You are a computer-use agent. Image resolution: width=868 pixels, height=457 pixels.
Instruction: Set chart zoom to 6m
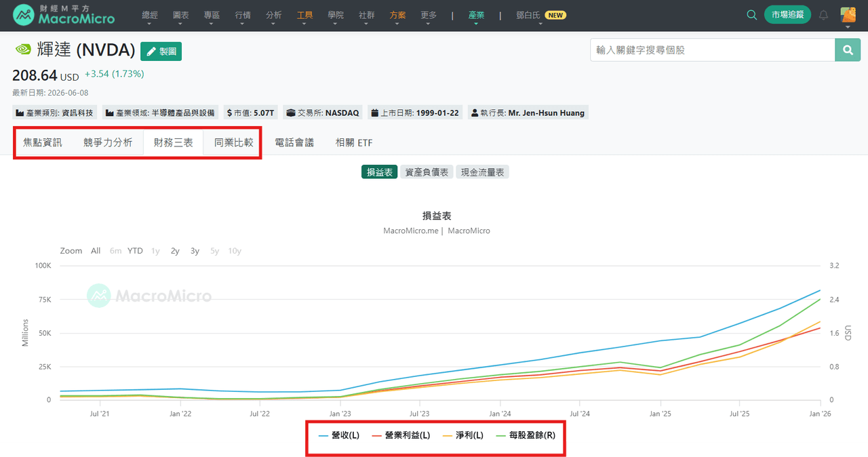pyautogui.click(x=116, y=251)
